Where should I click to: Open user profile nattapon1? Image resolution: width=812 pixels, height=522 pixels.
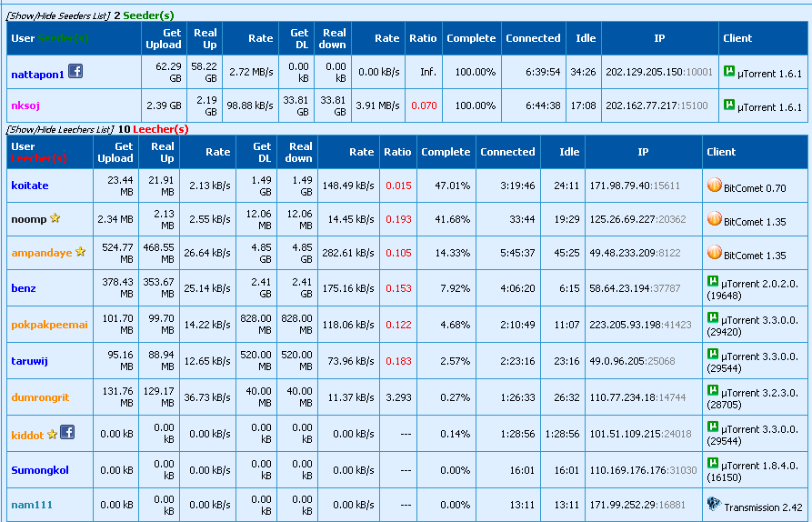38,75
